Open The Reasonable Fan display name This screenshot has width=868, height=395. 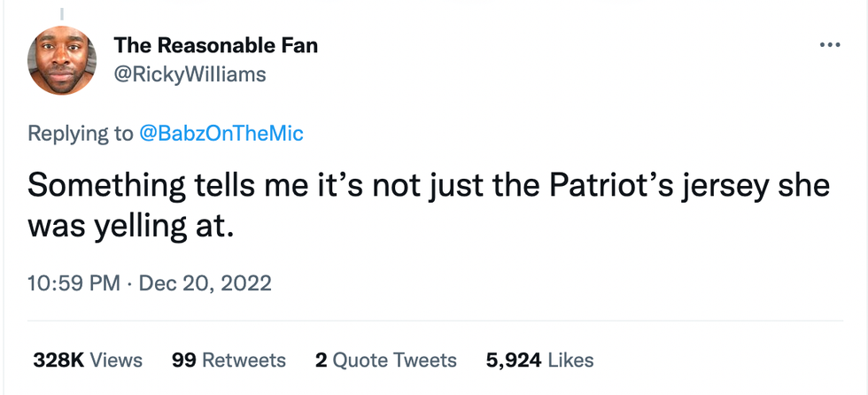(x=215, y=45)
